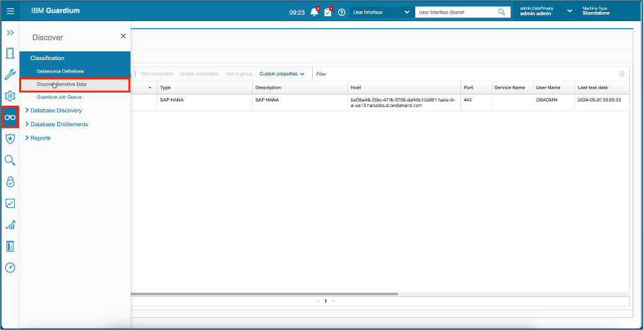Image resolution: width=644 pixels, height=330 pixels.
Task: Sort by the Port column header
Action: coord(476,87)
